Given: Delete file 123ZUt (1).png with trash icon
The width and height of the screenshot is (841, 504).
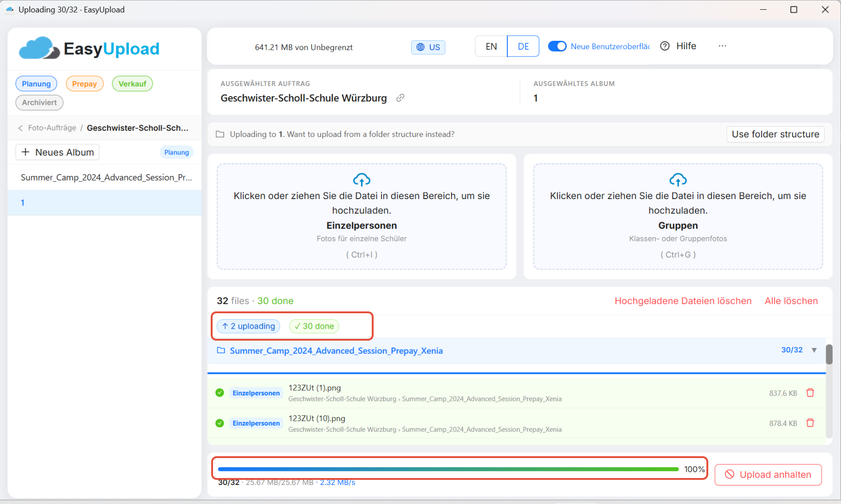Looking at the screenshot, I should click(810, 393).
